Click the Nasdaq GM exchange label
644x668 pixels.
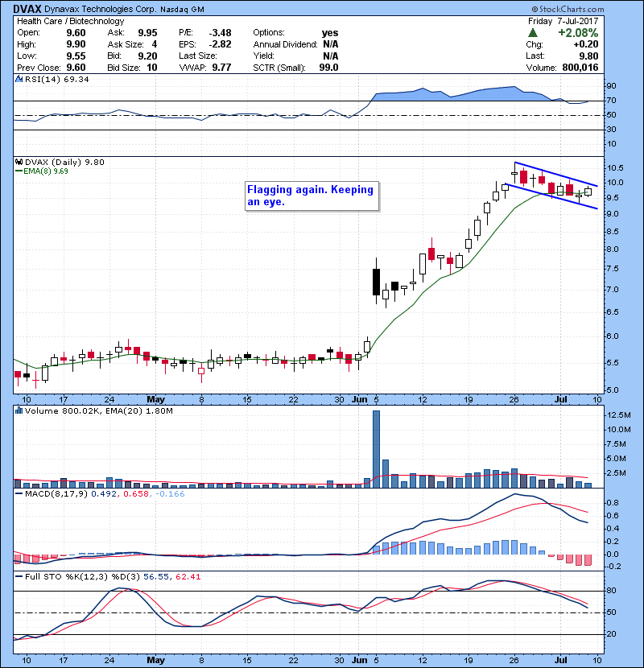pos(182,9)
